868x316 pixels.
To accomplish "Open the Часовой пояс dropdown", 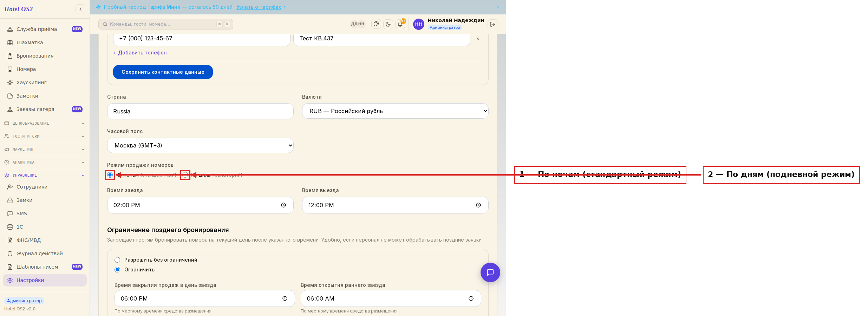I will (x=200, y=145).
